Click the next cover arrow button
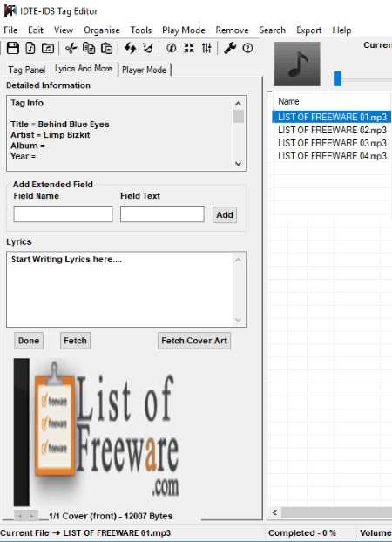Image resolution: width=392 pixels, height=542 pixels. coord(32,516)
